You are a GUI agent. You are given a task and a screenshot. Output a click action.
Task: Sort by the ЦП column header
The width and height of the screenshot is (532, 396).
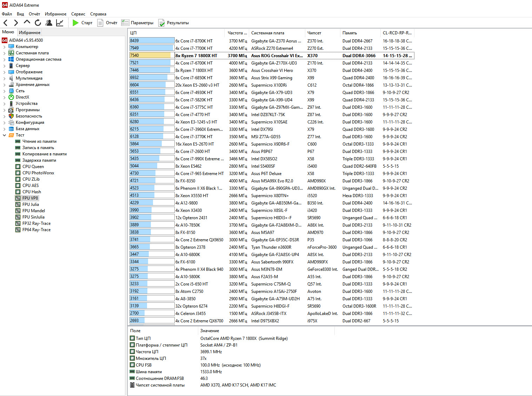coord(176,33)
